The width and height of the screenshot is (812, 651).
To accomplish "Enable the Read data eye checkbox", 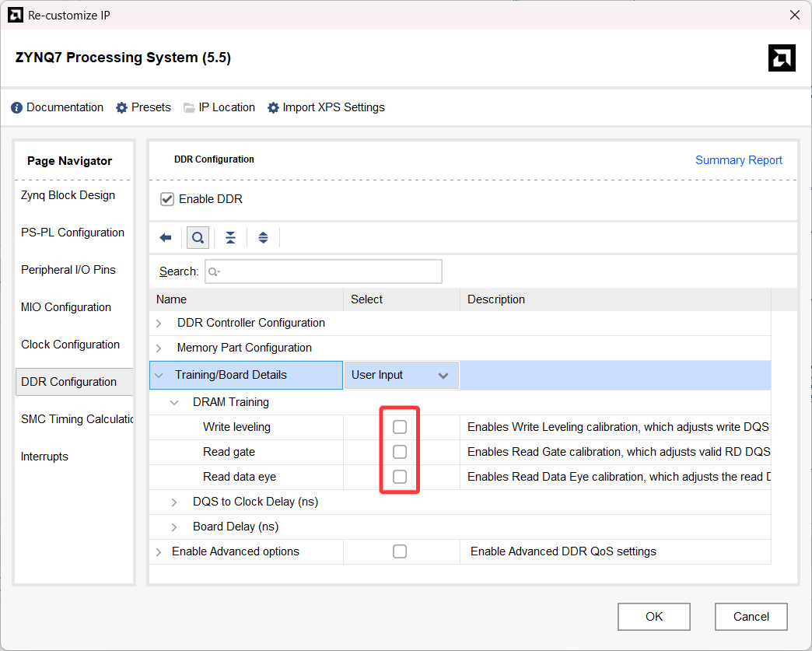I will 400,477.
